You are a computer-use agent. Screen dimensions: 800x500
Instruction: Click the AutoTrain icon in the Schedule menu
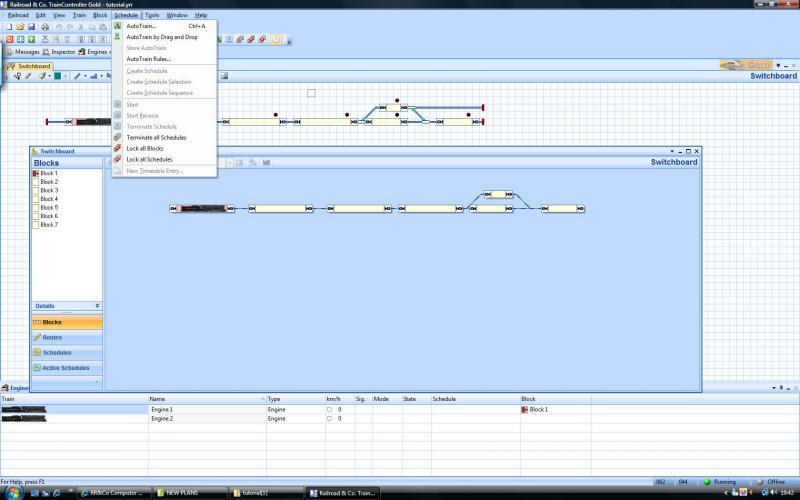point(118,26)
